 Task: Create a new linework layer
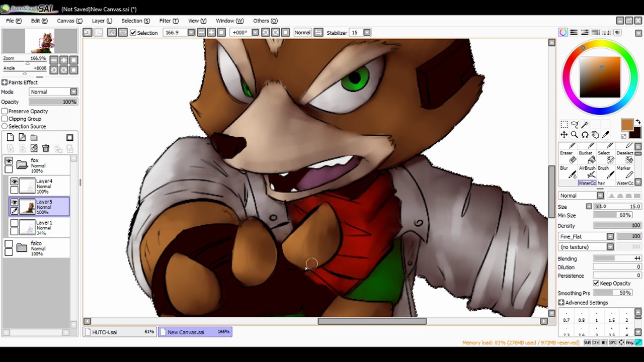point(22,137)
